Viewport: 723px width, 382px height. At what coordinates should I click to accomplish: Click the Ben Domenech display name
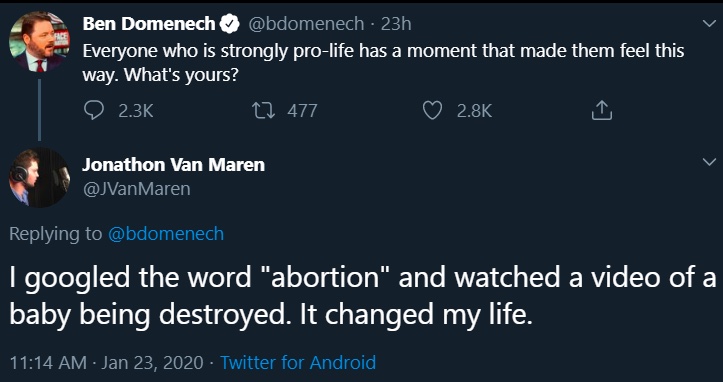[x=149, y=24]
